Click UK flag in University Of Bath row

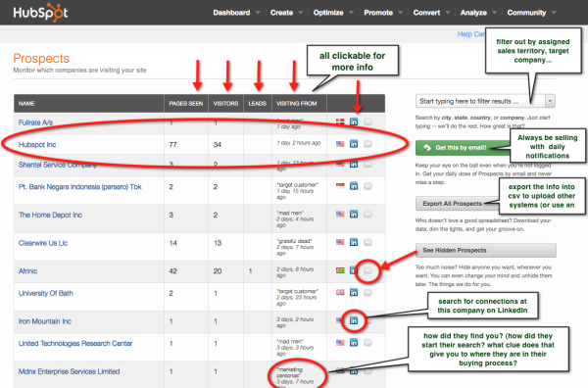tap(340, 292)
